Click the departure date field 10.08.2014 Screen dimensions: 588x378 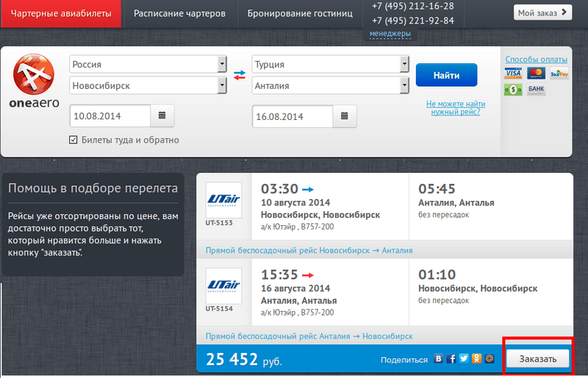(x=110, y=116)
